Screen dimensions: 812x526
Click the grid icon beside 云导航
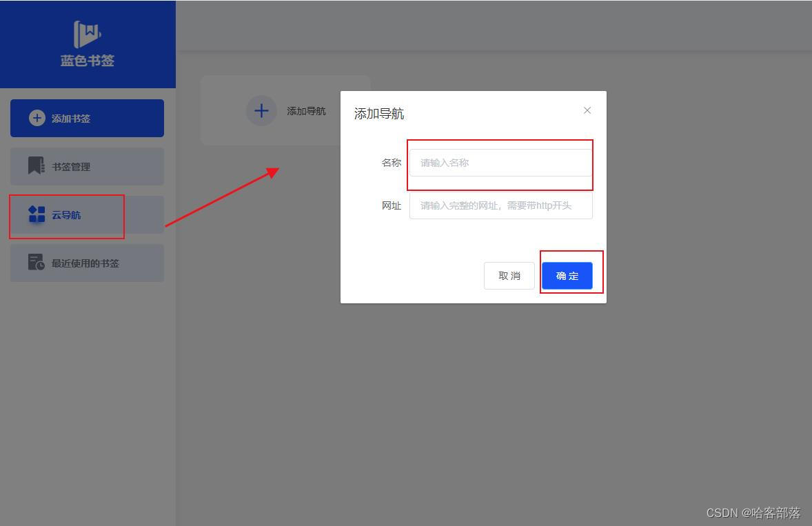tap(37, 214)
